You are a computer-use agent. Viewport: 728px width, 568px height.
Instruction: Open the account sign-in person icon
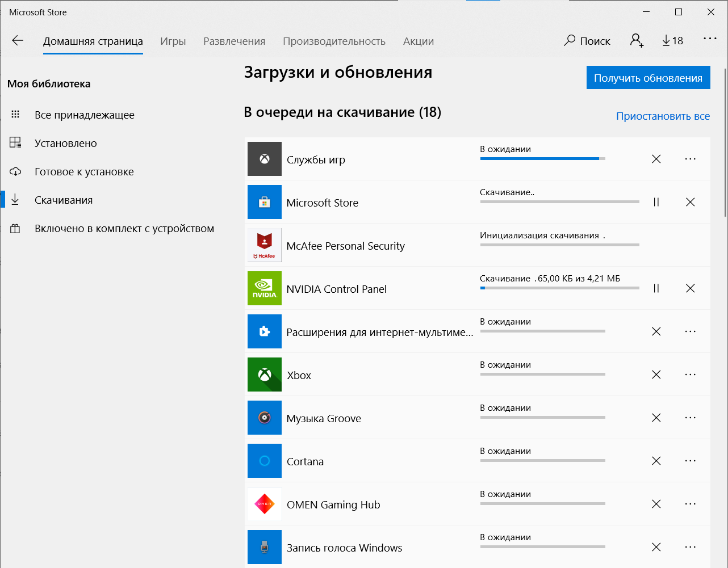point(637,40)
